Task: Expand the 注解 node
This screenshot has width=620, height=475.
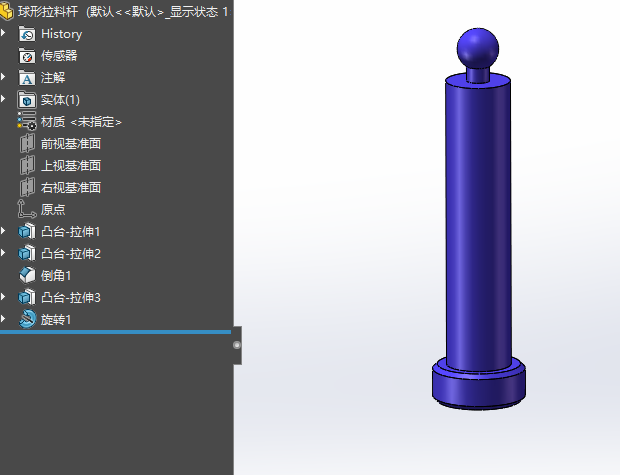Action: coord(4,77)
